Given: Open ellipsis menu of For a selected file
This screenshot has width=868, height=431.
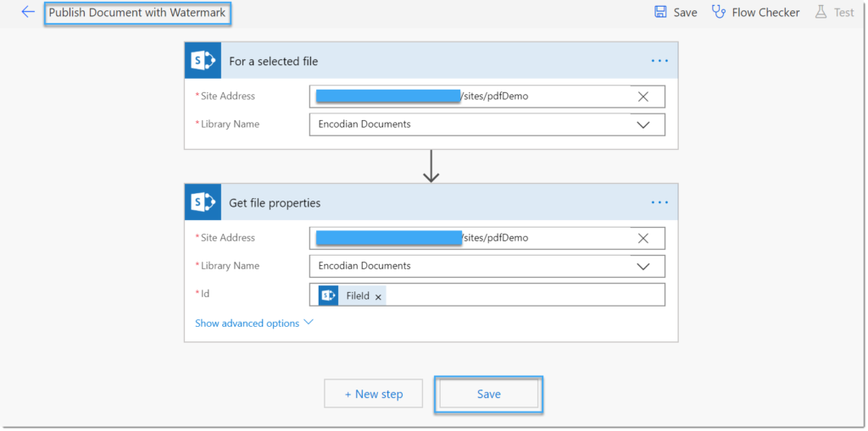Looking at the screenshot, I should click(x=659, y=61).
